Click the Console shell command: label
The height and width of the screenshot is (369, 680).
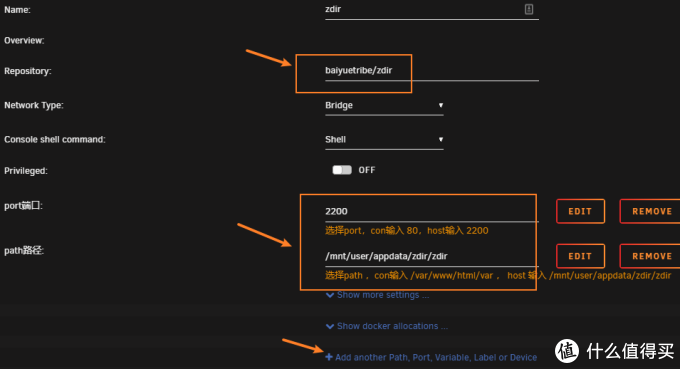coord(55,140)
